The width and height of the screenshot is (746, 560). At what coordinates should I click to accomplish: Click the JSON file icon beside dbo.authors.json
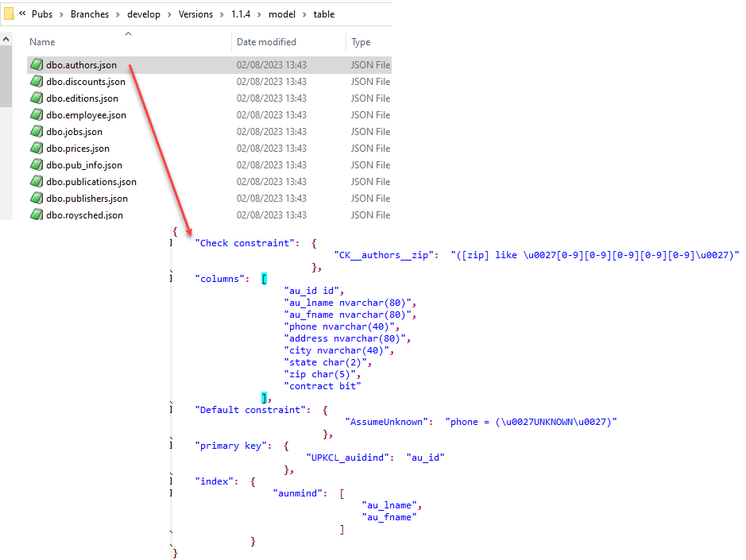coord(37,64)
